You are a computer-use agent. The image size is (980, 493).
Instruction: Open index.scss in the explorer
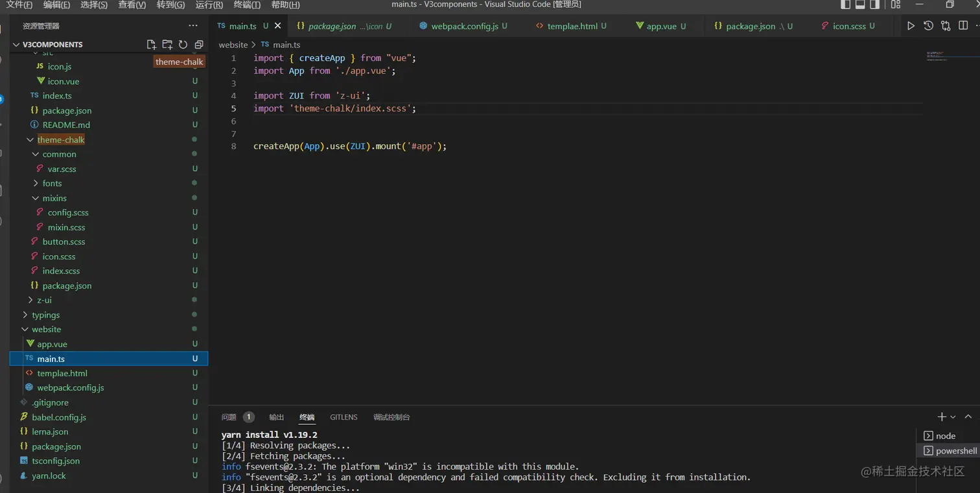pos(61,271)
